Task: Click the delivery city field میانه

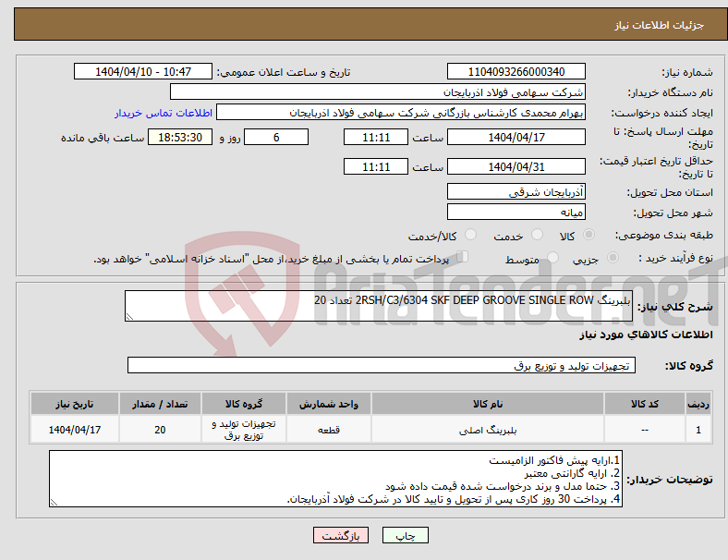Action: [x=516, y=212]
